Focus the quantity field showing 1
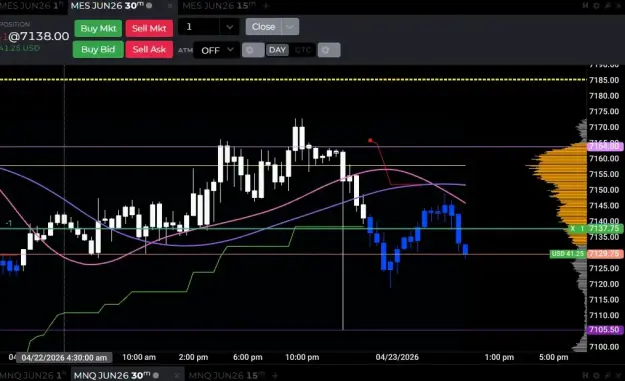 click(199, 27)
